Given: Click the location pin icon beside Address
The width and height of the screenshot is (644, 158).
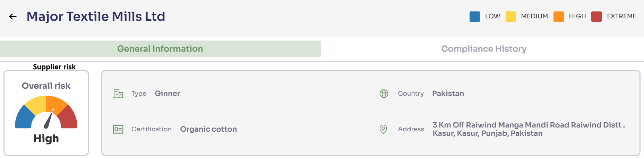Looking at the screenshot, I should coord(383,129).
